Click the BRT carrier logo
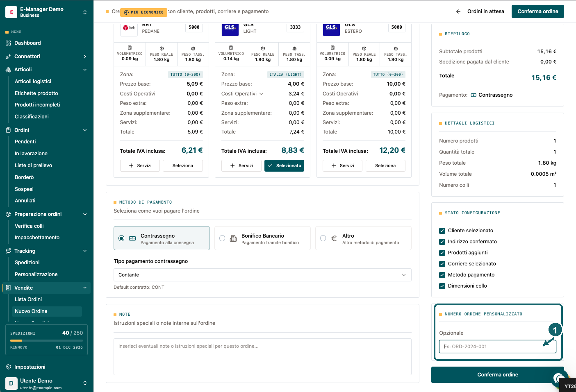 (x=129, y=28)
